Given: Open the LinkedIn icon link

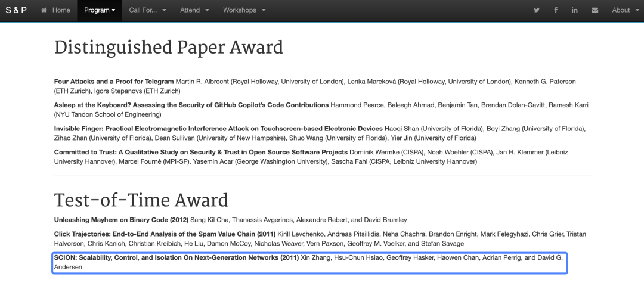Looking at the screenshot, I should (575, 10).
